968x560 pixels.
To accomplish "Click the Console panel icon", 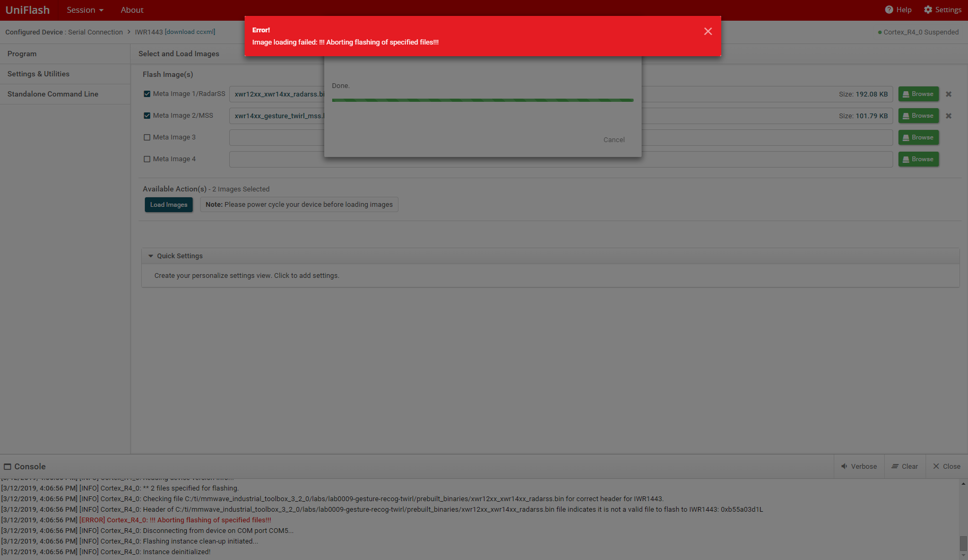I will 7,467.
